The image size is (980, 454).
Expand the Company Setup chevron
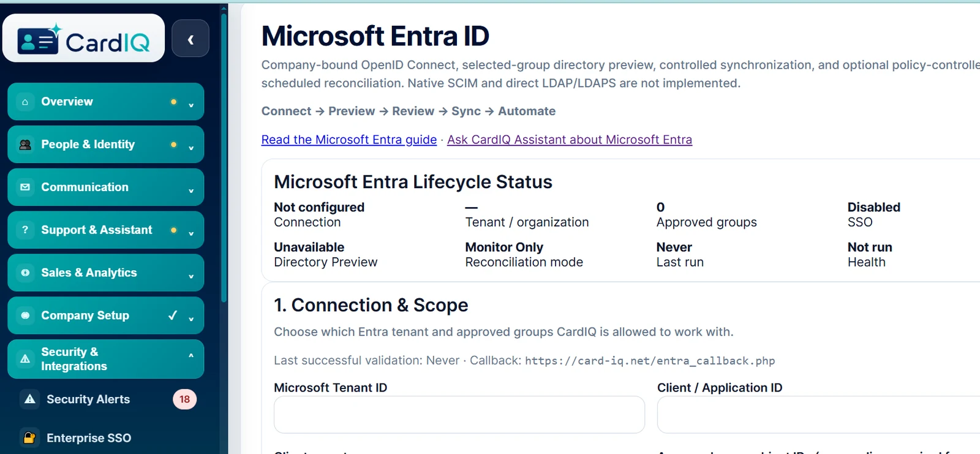pos(191,319)
